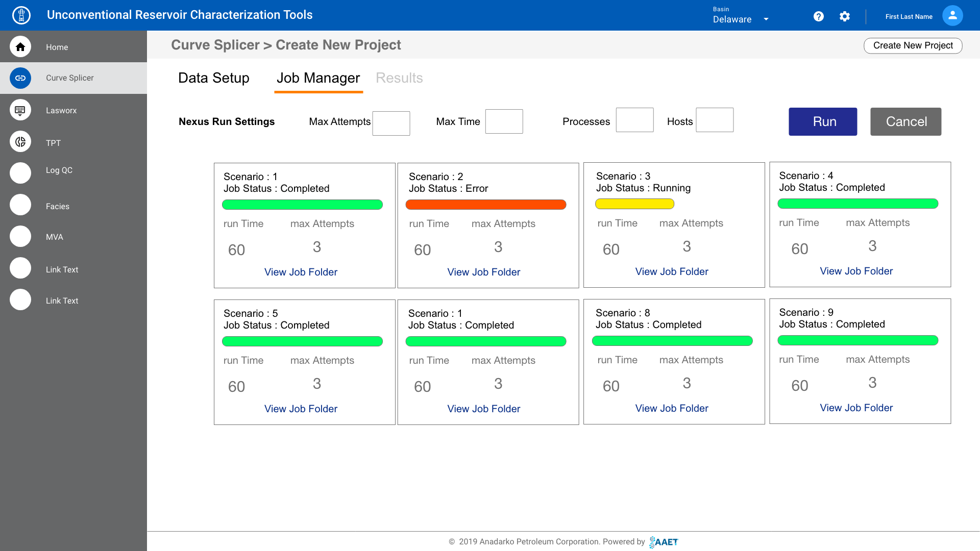Viewport: 980px width, 551px height.
Task: Click the user profile avatar icon
Action: pyautogui.click(x=952, y=16)
